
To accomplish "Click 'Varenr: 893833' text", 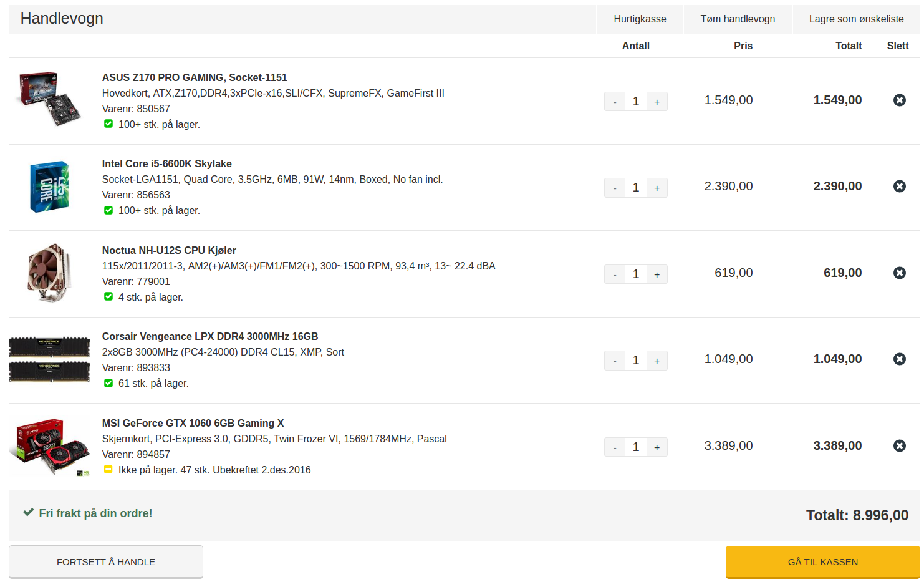I will 136,367.
